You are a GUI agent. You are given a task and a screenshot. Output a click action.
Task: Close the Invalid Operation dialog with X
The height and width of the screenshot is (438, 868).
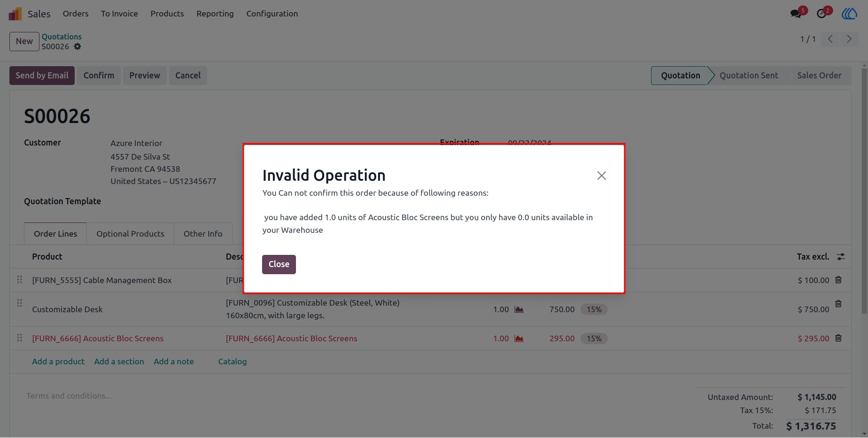[x=601, y=176]
